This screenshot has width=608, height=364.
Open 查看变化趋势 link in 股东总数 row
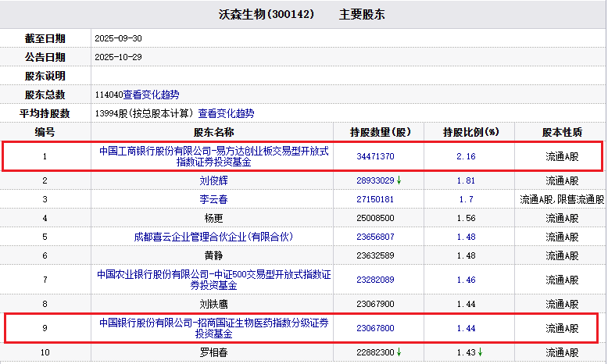151,95
